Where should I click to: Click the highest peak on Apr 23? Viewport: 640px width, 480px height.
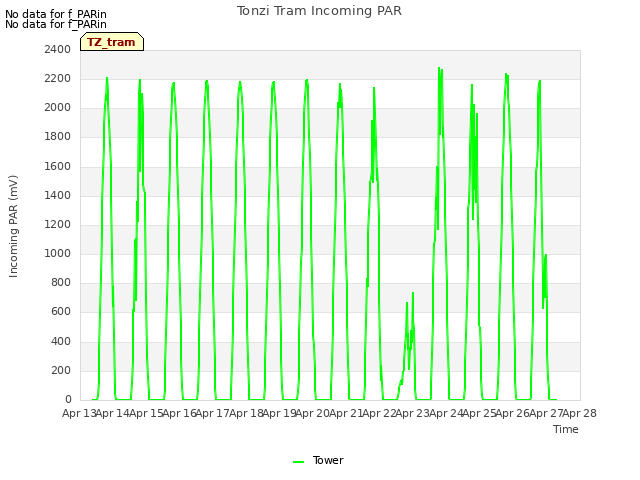click(439, 68)
